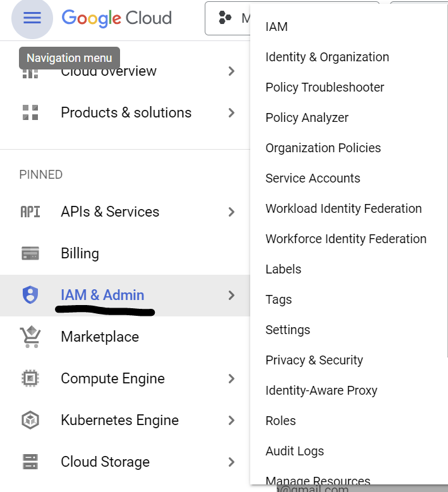
Task: Open Roles in the IAM submenu
Action: tap(281, 421)
